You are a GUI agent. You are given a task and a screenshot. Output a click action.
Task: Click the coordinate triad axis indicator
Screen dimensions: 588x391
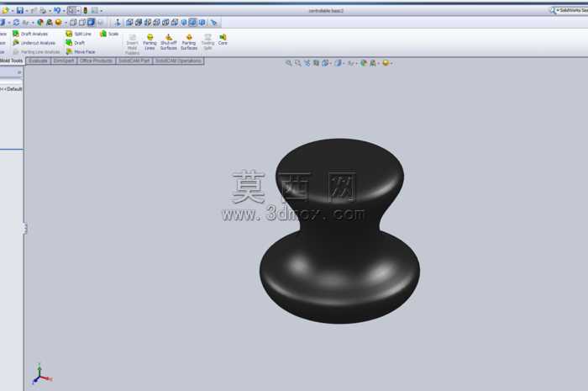[42, 373]
